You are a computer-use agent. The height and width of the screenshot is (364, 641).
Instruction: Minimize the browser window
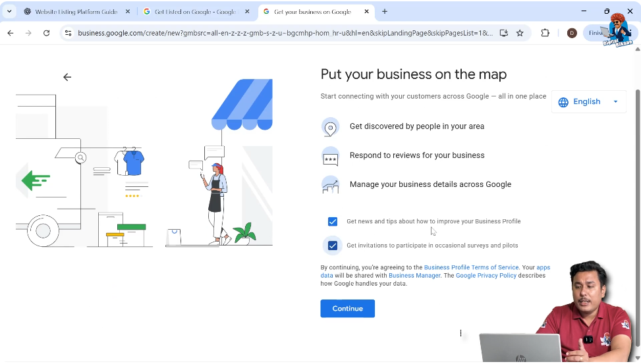point(584,11)
